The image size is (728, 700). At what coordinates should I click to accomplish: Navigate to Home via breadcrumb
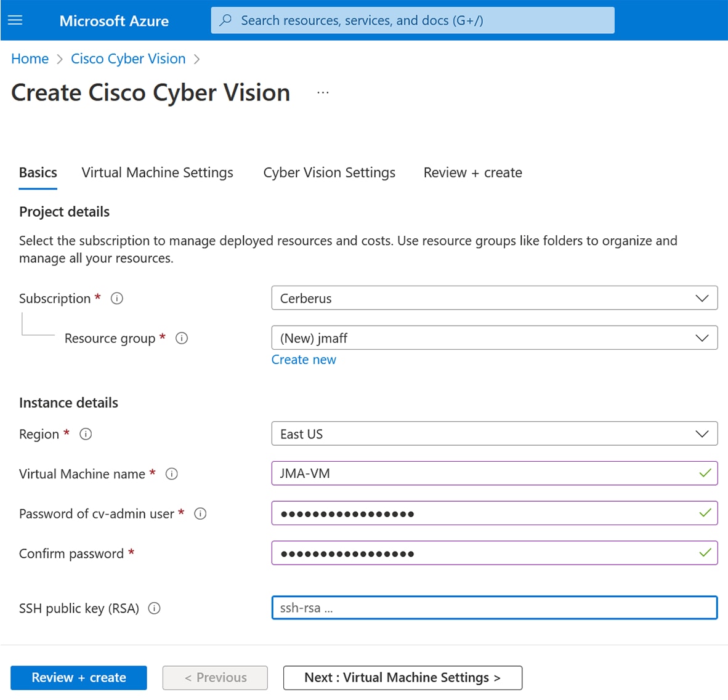tap(30, 58)
